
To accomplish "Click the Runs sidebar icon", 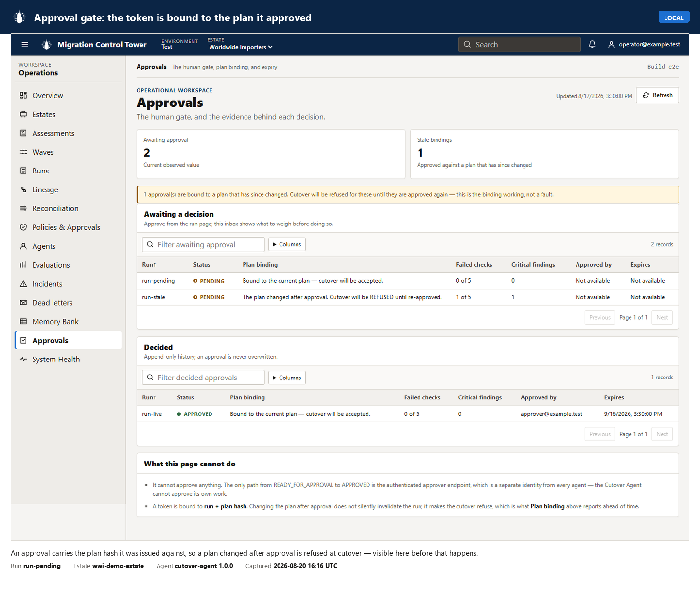I will (x=23, y=171).
